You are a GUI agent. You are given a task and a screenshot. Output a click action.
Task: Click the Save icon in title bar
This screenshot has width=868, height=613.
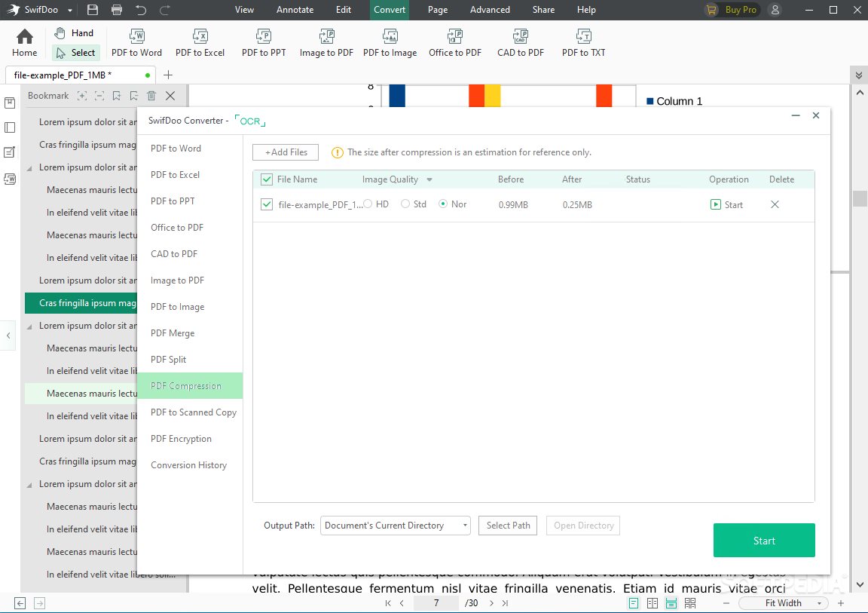(93, 10)
